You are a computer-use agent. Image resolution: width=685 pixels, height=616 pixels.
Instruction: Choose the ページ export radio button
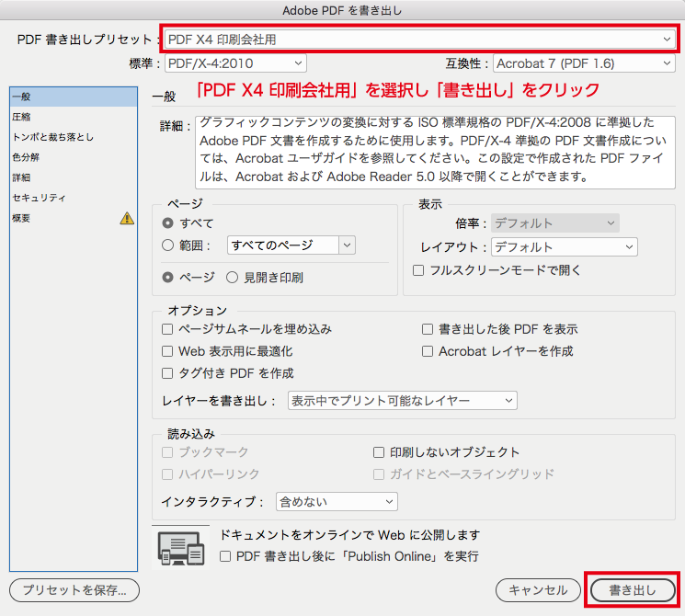pos(167,277)
